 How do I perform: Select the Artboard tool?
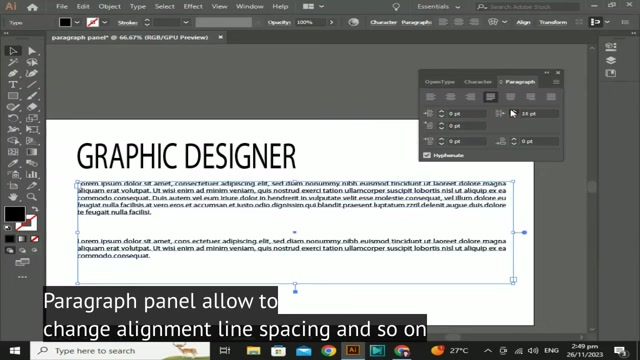point(13,186)
